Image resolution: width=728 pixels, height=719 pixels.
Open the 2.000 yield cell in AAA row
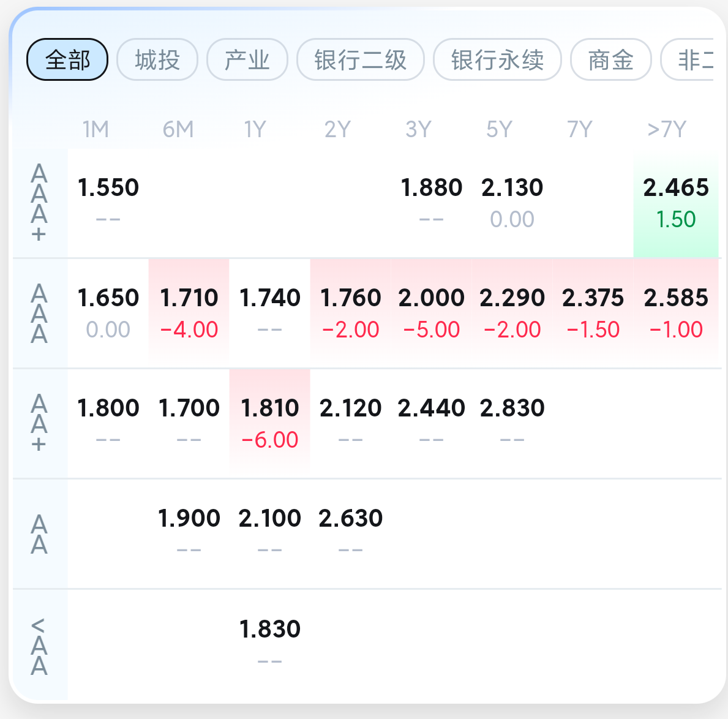[x=432, y=313]
